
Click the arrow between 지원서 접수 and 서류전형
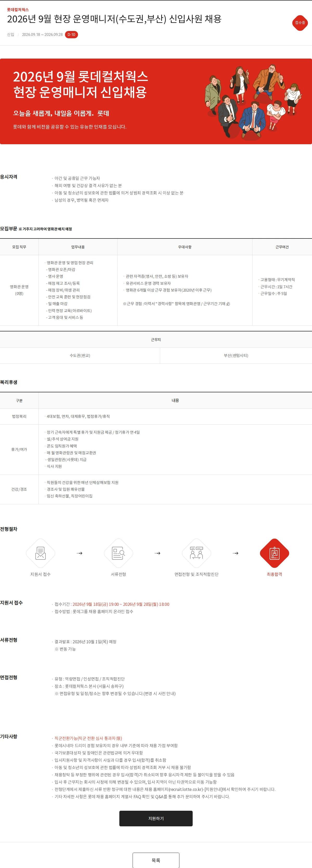[80, 553]
